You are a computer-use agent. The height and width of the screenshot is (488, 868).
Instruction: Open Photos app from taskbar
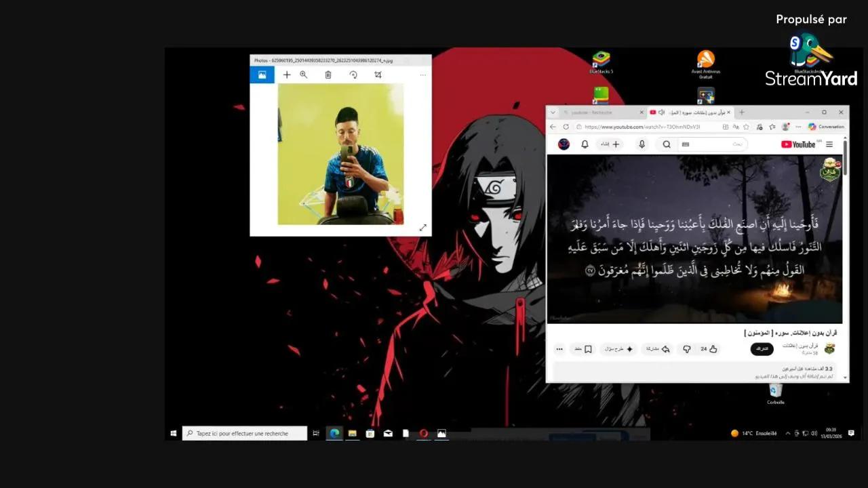point(441,433)
